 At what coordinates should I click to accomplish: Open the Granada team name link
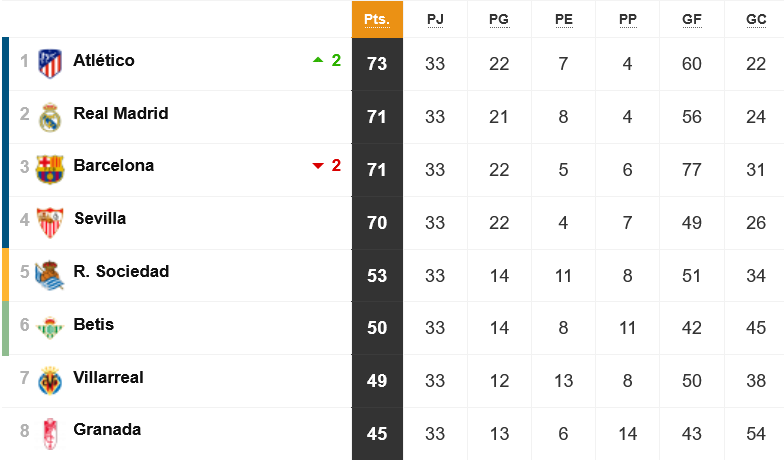108,430
